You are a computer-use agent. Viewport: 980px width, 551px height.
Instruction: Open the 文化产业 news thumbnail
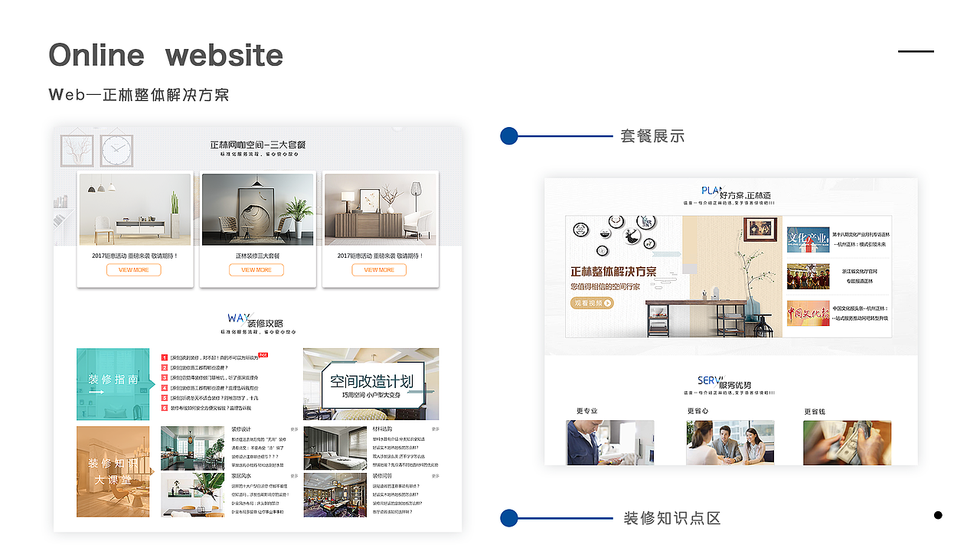(x=808, y=240)
